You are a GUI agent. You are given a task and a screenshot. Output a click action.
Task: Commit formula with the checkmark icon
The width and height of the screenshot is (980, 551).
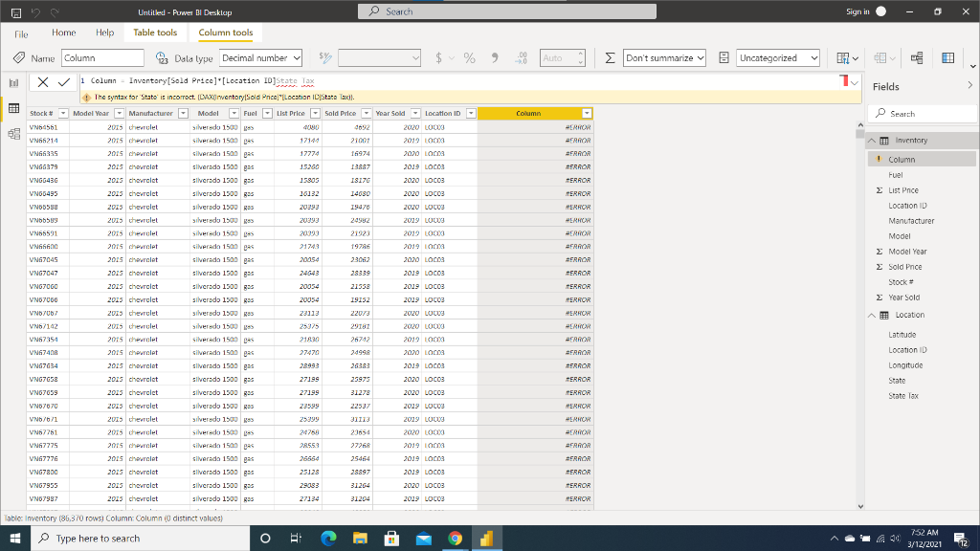(x=65, y=83)
